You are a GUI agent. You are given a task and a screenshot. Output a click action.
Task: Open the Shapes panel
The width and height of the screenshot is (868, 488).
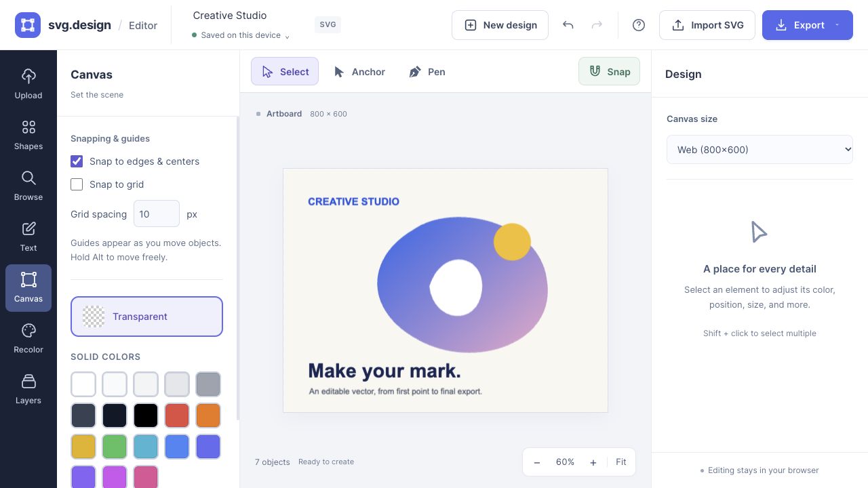click(x=28, y=135)
